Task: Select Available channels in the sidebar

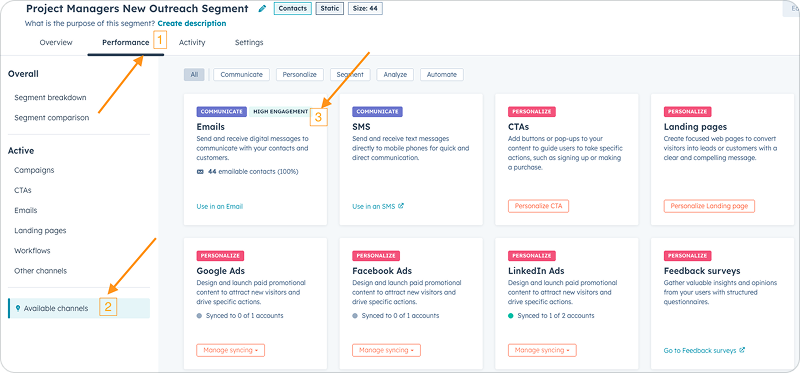Action: (x=79, y=308)
